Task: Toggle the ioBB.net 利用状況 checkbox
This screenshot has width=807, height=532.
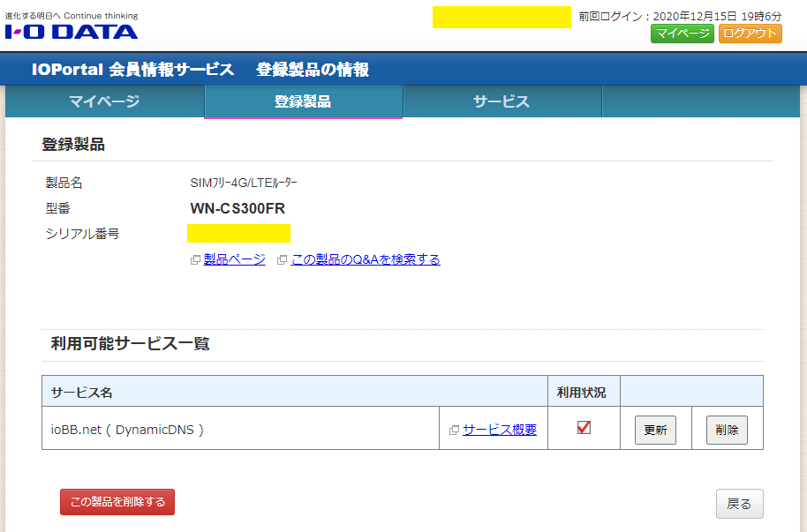Action: click(x=584, y=428)
